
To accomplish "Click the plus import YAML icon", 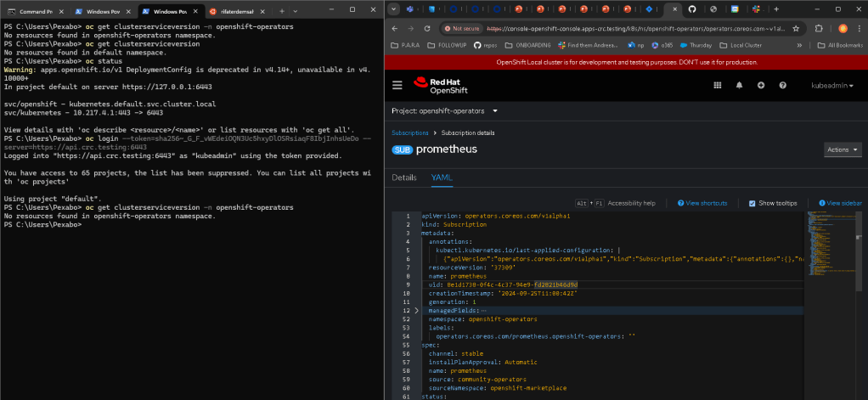I will point(761,85).
